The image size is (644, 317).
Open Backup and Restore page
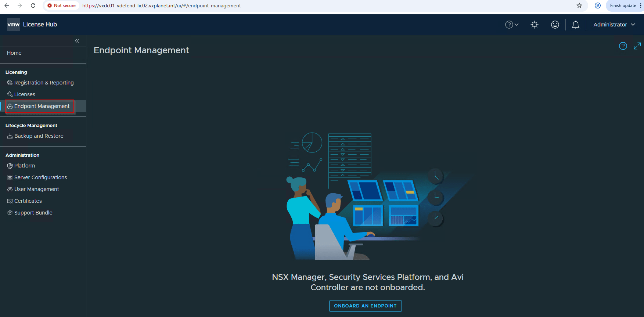click(x=39, y=136)
